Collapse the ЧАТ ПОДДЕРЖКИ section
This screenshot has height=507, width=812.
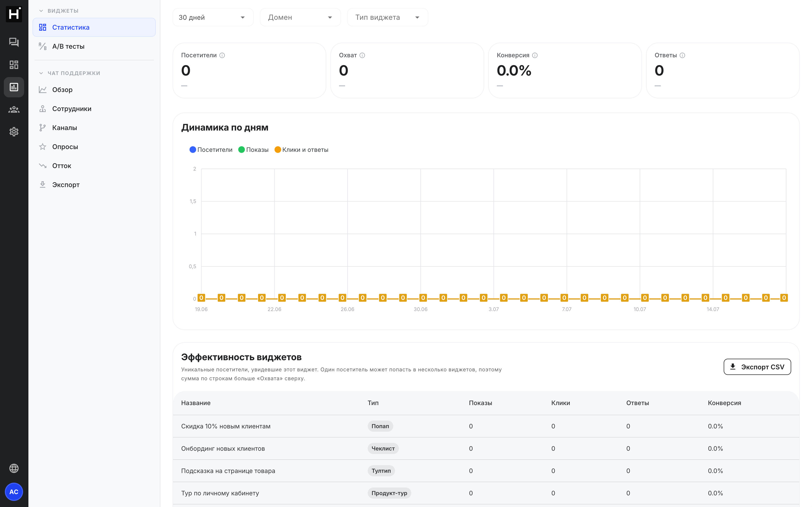click(70, 73)
